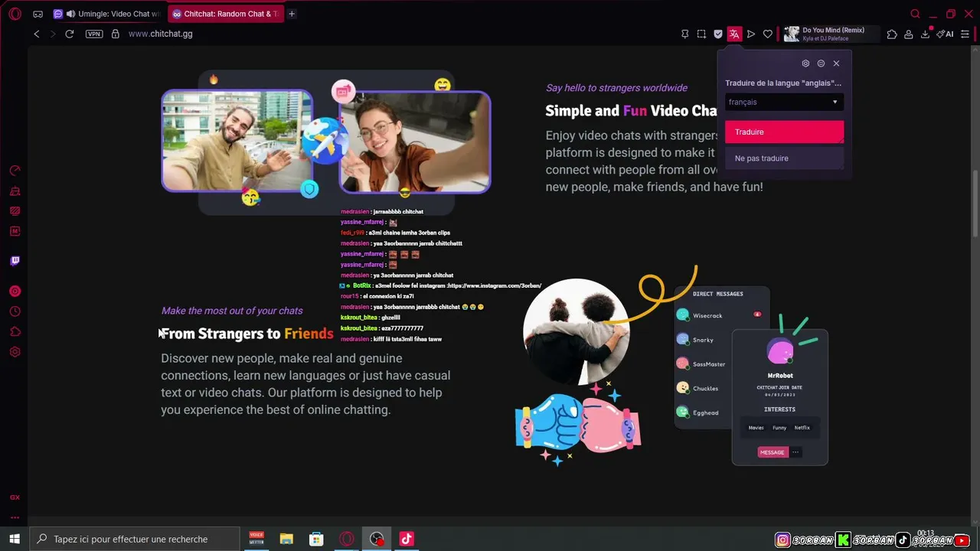Select Snarky in direct messages
This screenshot has height=551, width=980.
click(x=694, y=340)
